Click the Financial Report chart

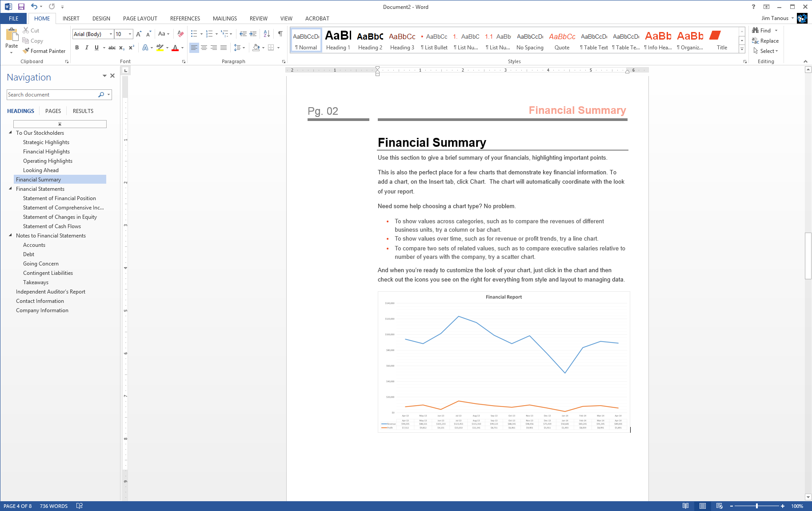click(504, 362)
